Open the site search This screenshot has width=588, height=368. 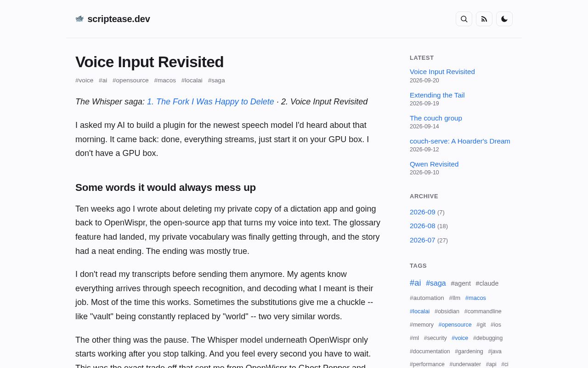pos(464,19)
